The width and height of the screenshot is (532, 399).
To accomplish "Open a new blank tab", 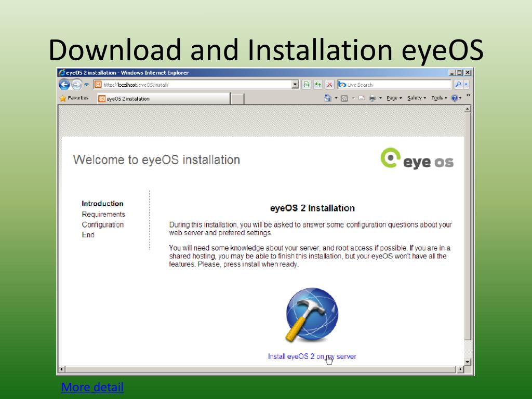I will [x=237, y=99].
